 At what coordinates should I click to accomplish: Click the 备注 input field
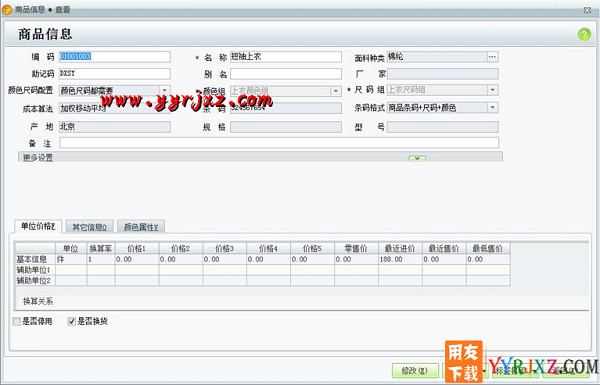pos(279,143)
